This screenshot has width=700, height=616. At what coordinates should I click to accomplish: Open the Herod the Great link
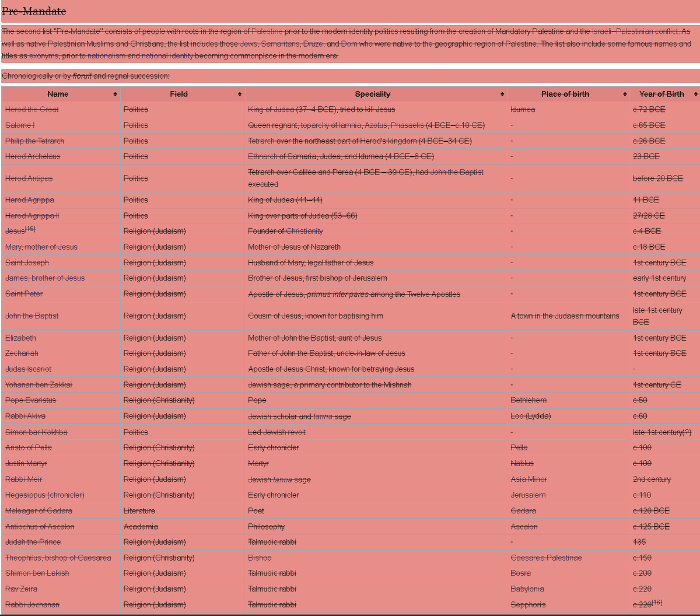[x=32, y=110]
